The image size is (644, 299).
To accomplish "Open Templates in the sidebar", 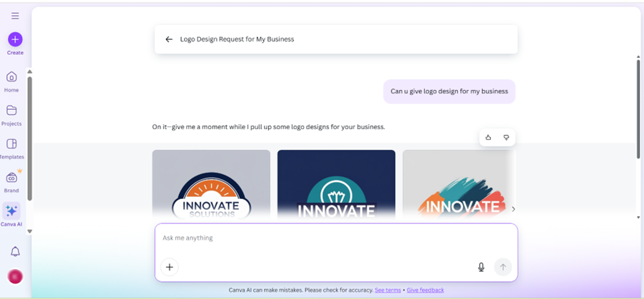I will click(11, 144).
